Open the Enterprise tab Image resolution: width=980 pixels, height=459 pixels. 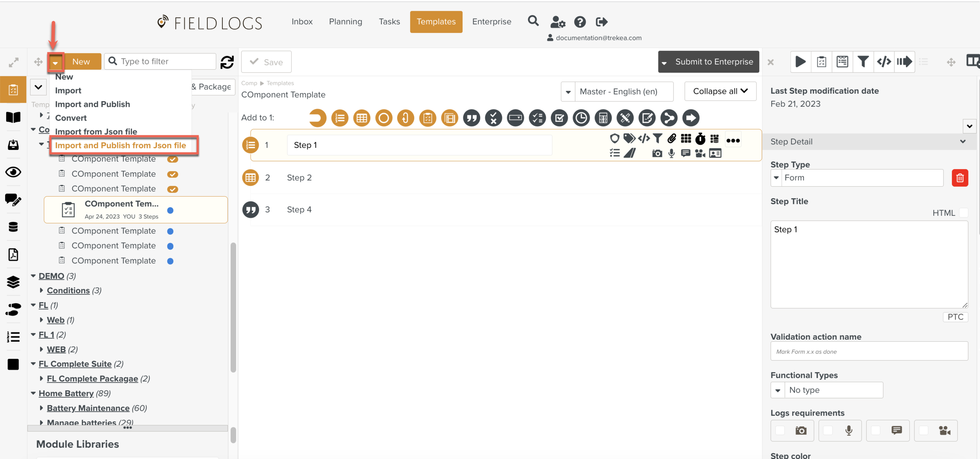(x=492, y=22)
